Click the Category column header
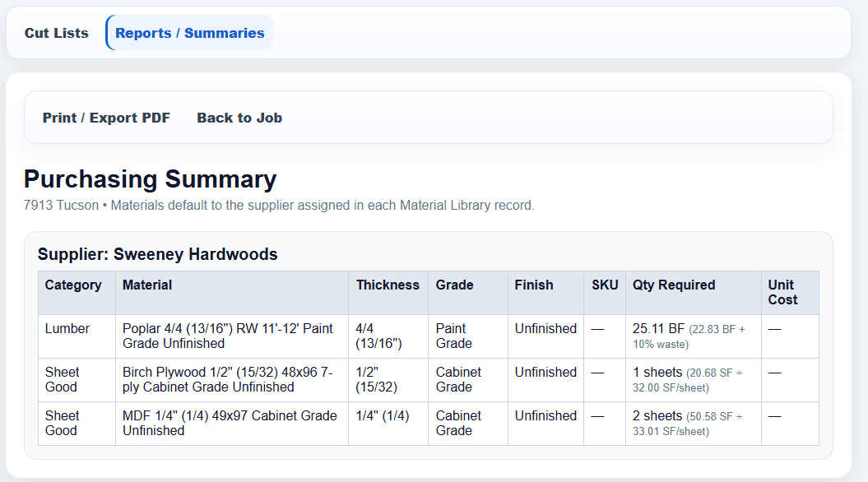The height and width of the screenshot is (482, 868). (x=77, y=293)
